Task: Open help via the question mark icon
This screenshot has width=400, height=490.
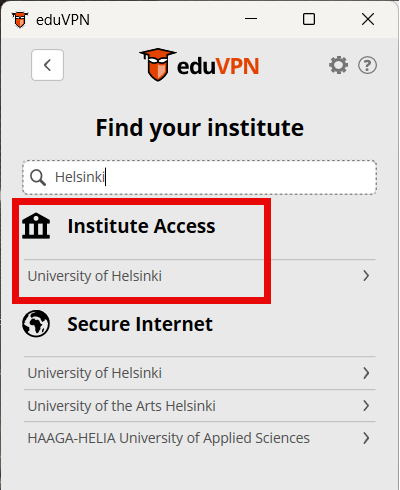Action: [367, 65]
